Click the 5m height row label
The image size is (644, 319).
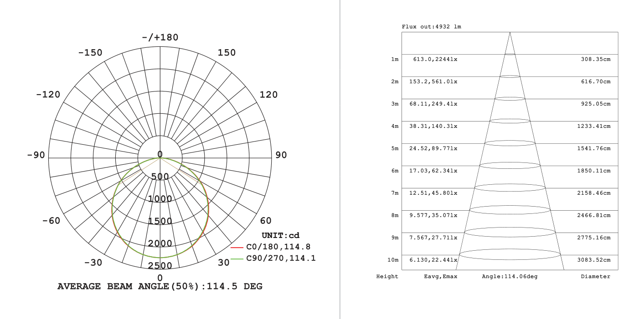click(395, 148)
